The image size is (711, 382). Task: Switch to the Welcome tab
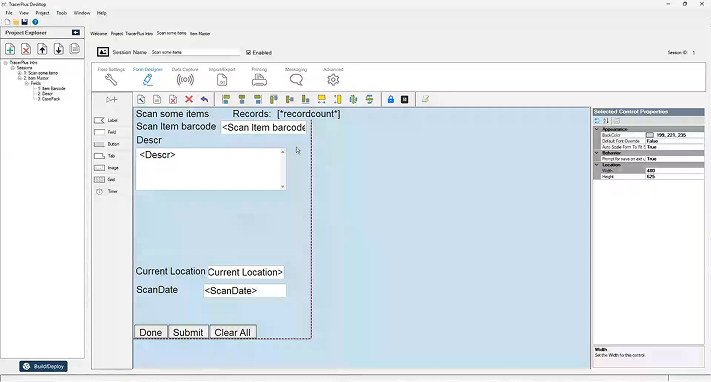pyautogui.click(x=98, y=34)
